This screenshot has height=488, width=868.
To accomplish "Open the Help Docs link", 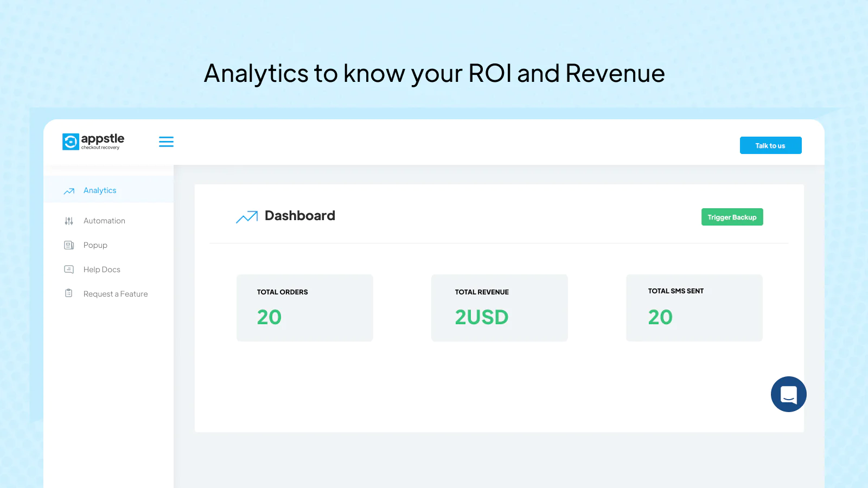I will point(102,269).
